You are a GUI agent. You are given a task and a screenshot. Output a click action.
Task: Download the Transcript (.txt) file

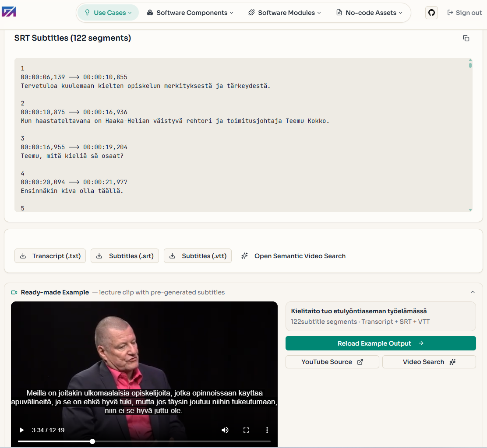coord(50,256)
